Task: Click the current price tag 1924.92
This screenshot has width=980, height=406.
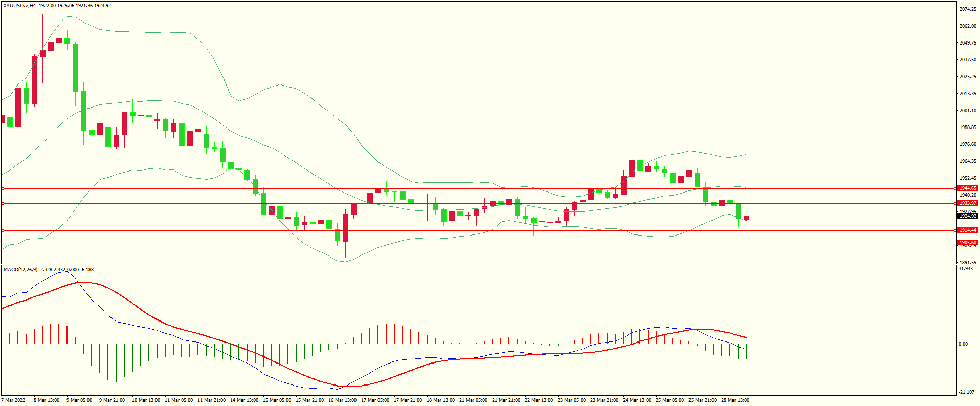Action: click(x=968, y=216)
